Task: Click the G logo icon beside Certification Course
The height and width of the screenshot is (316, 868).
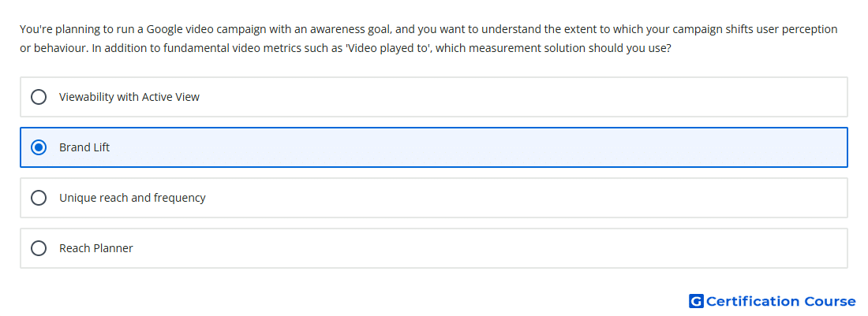Action: click(696, 301)
